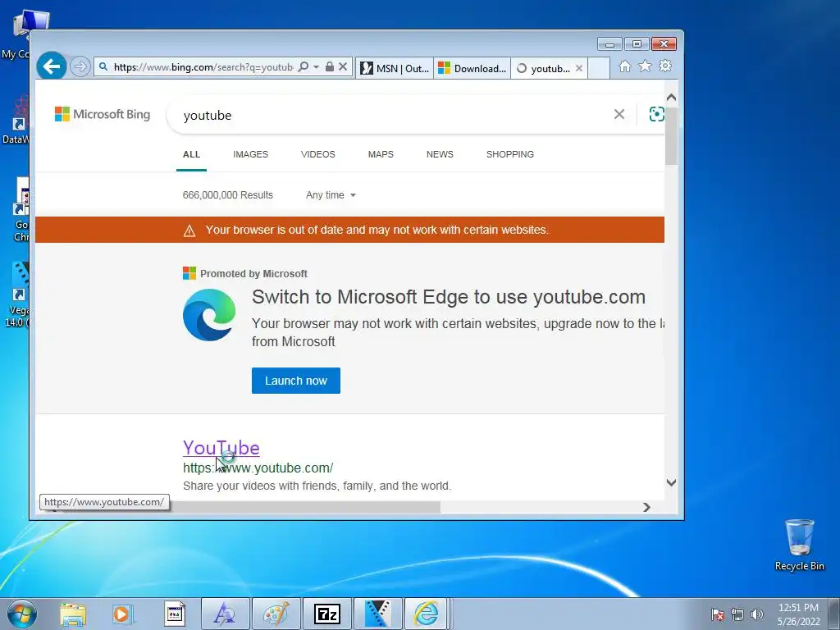The image size is (840, 630).
Task: Click the Microsoft Bing logo
Action: [103, 114]
